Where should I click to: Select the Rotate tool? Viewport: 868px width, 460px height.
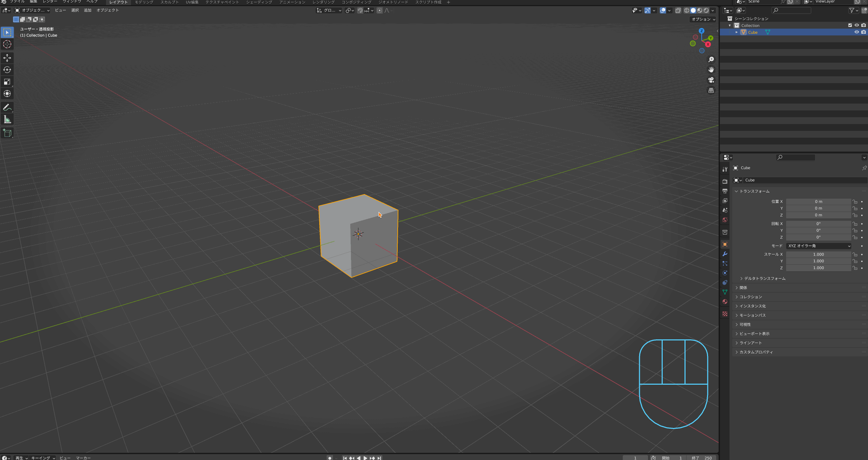[x=7, y=70]
